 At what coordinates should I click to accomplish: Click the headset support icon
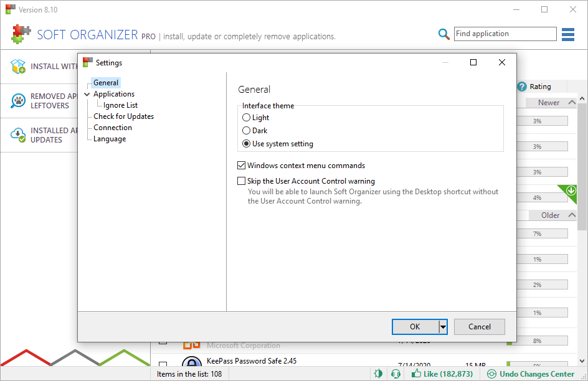click(396, 374)
